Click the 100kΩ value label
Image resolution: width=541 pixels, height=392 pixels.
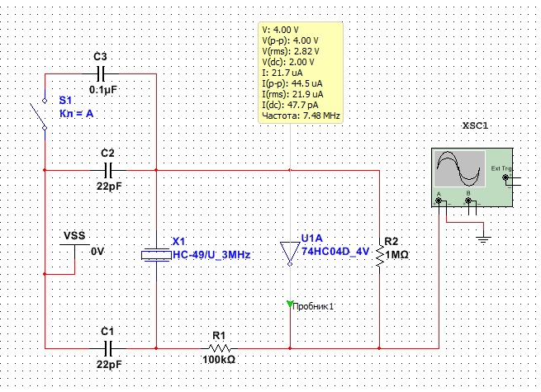point(219,360)
